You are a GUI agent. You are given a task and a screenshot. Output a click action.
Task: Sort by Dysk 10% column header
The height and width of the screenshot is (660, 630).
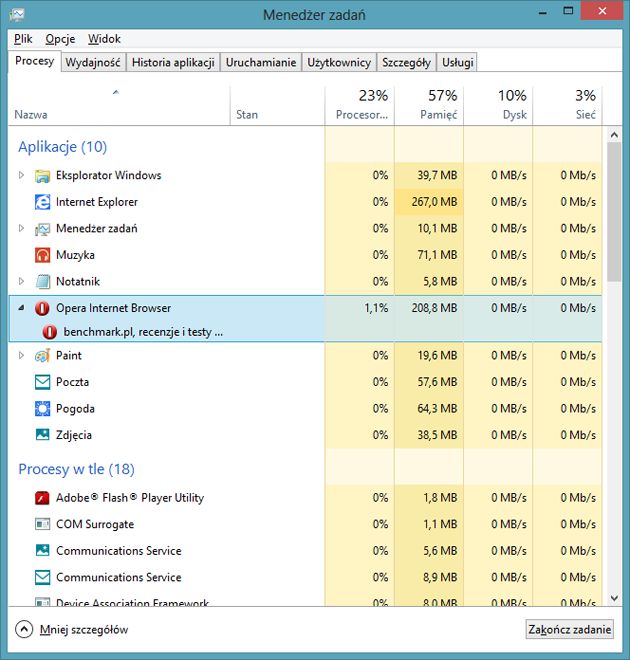[x=498, y=105]
